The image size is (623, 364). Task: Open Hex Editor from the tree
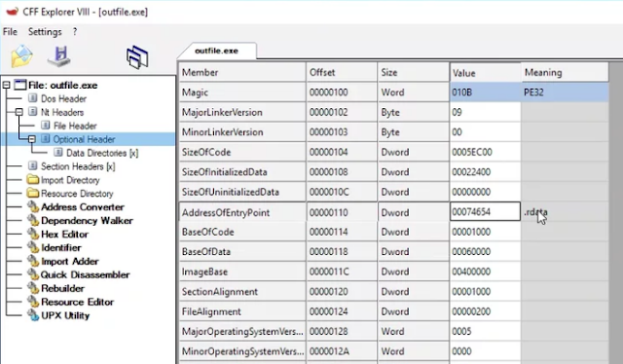click(64, 234)
